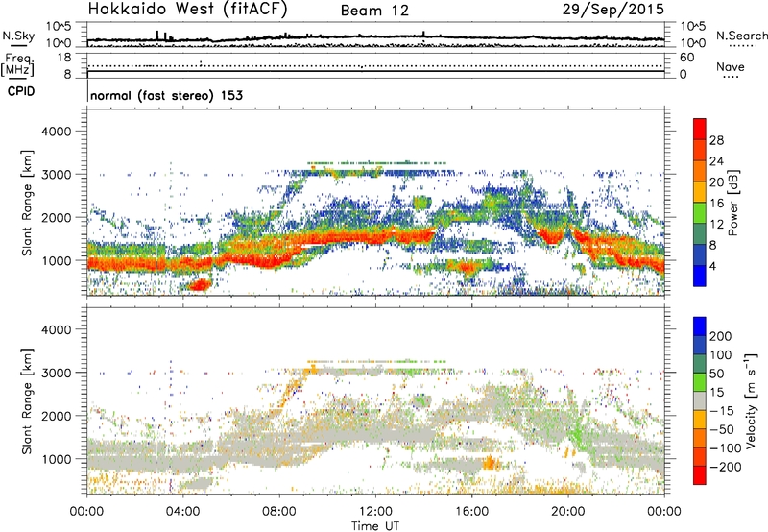Viewport: 768px width, 532px height.
Task: Select the N.Sky legend label
Action: pyautogui.click(x=18, y=36)
